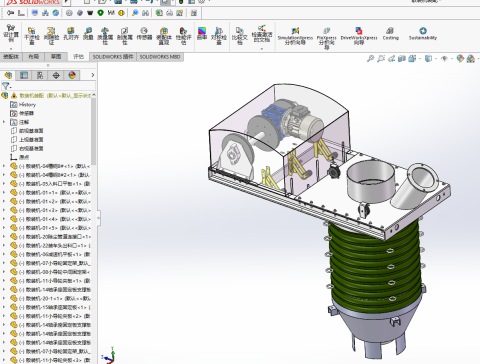Select 散装机-01<2> component in tree
The width and height of the screenshot is (480, 364).
click(50, 201)
